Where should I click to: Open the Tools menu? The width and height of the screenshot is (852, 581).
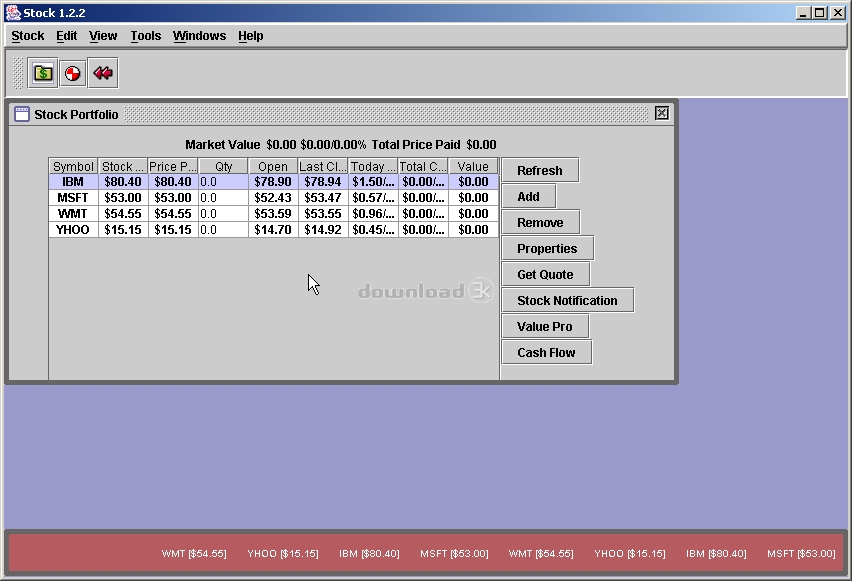145,36
